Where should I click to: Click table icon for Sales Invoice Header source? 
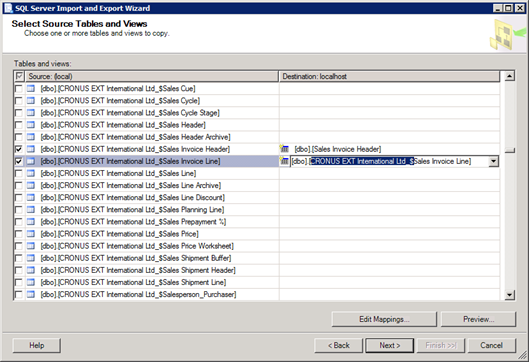(x=31, y=149)
